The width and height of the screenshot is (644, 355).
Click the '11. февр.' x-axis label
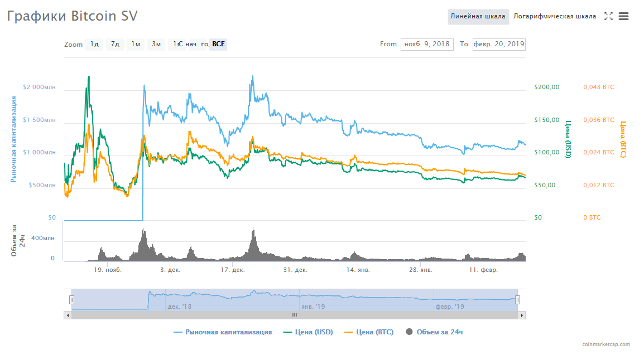point(483,270)
